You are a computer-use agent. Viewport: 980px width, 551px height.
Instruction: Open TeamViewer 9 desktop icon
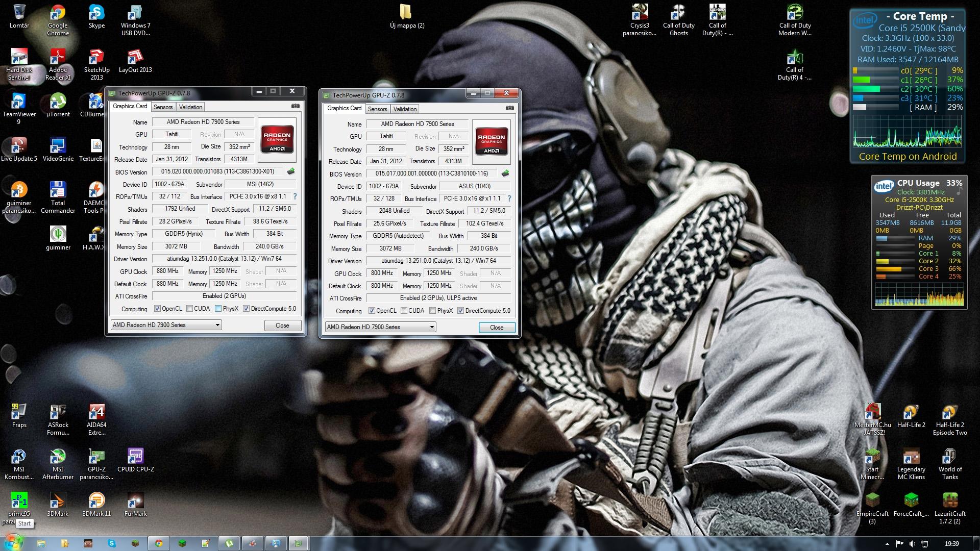tap(19, 109)
